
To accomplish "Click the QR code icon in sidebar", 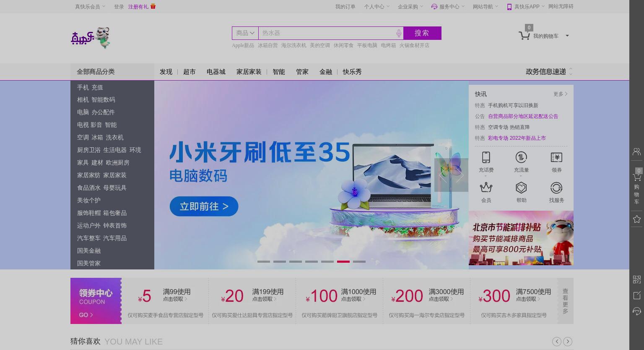I will click(x=636, y=279).
